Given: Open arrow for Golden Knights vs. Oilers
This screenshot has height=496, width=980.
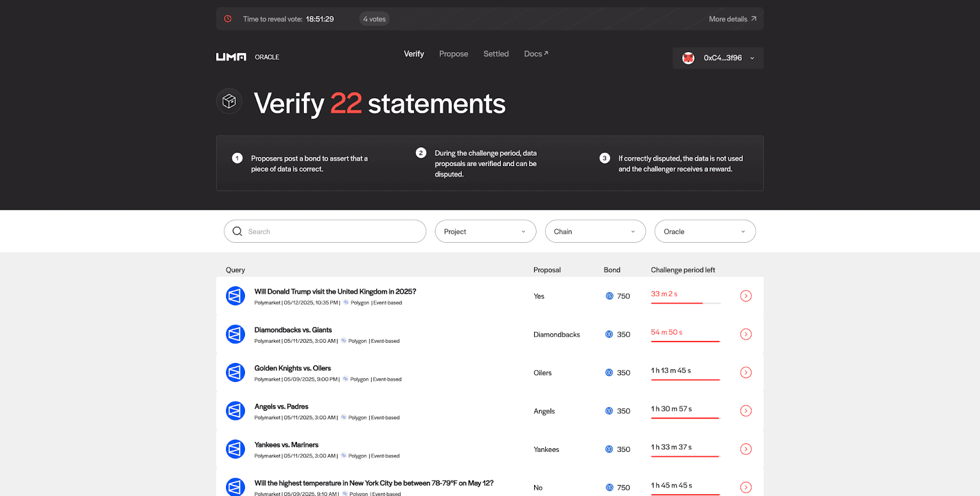Looking at the screenshot, I should tap(745, 373).
